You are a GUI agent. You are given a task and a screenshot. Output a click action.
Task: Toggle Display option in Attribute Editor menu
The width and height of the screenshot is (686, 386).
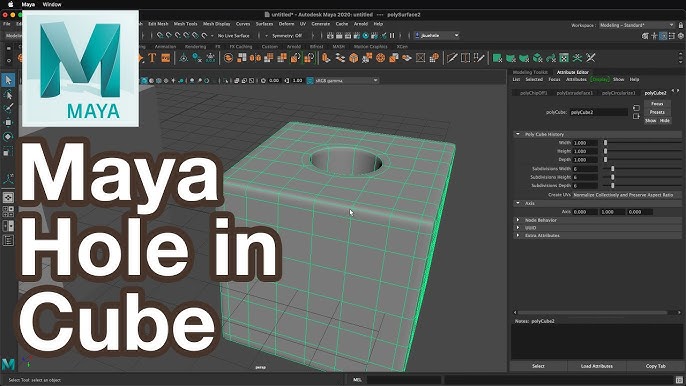point(600,80)
